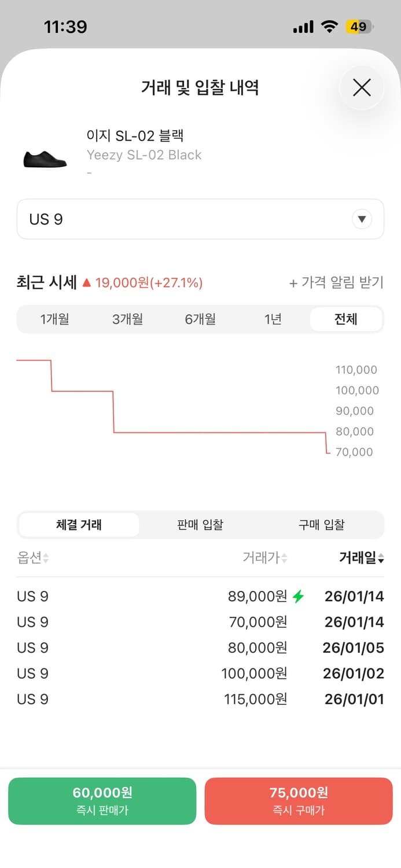Open the US 9 size dropdown
This screenshot has height=868, width=401.
point(200,219)
